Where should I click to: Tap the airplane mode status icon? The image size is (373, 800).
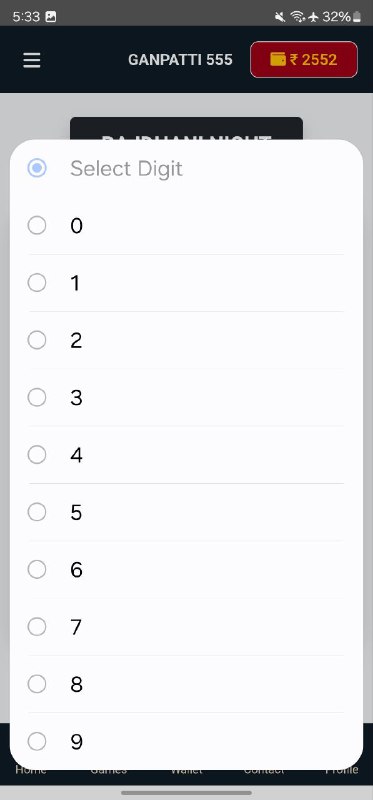click(313, 17)
